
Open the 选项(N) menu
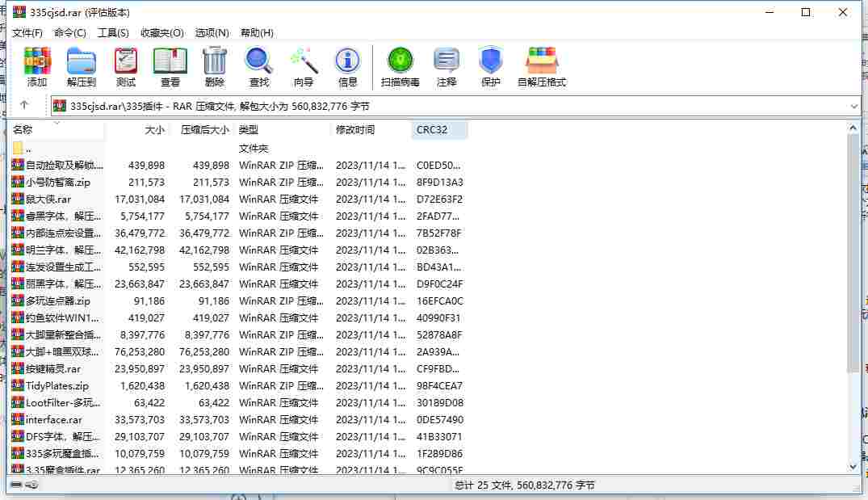click(212, 32)
